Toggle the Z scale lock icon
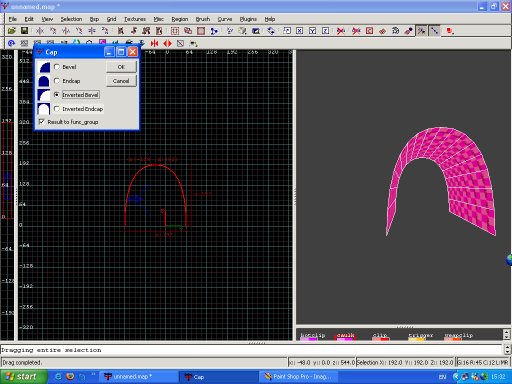The image size is (512, 384). coord(326,31)
